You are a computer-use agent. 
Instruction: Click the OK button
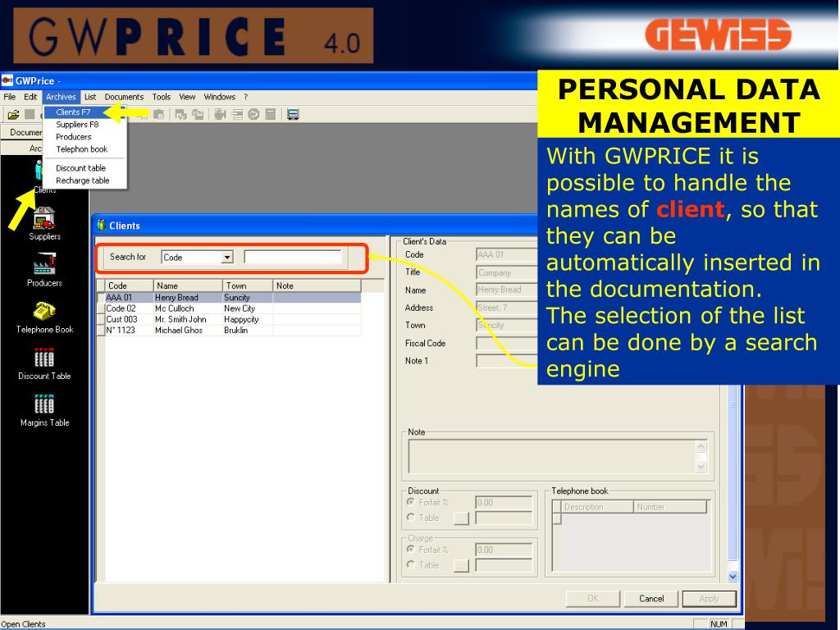coord(593,599)
